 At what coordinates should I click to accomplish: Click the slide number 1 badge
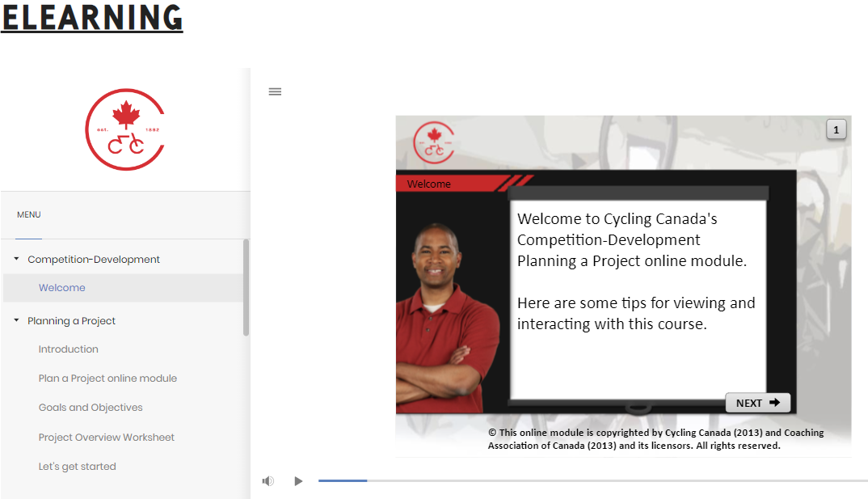836,129
